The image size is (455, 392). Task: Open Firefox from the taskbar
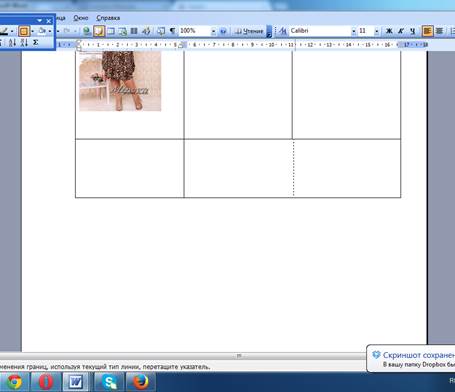pos(140,382)
